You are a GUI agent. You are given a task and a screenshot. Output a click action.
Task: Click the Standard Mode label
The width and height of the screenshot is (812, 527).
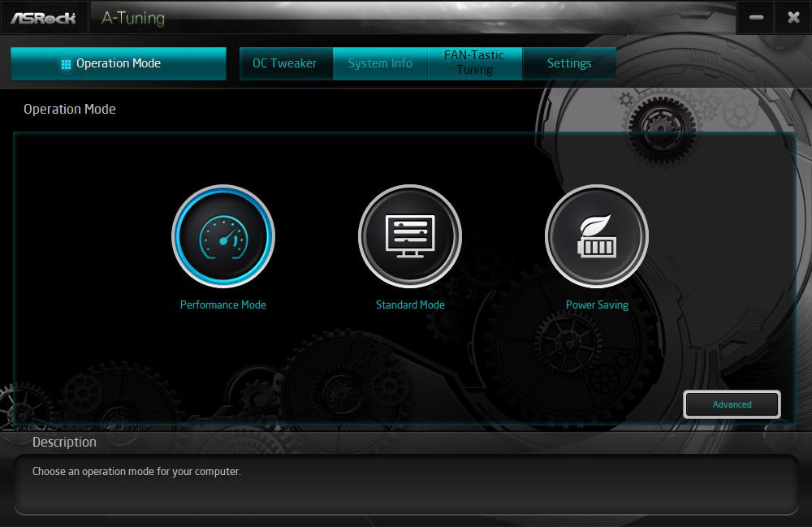(410, 305)
